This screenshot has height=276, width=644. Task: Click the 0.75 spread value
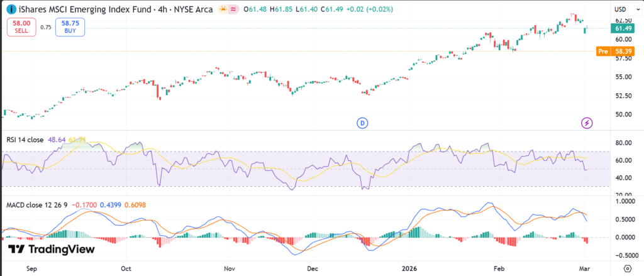point(46,28)
